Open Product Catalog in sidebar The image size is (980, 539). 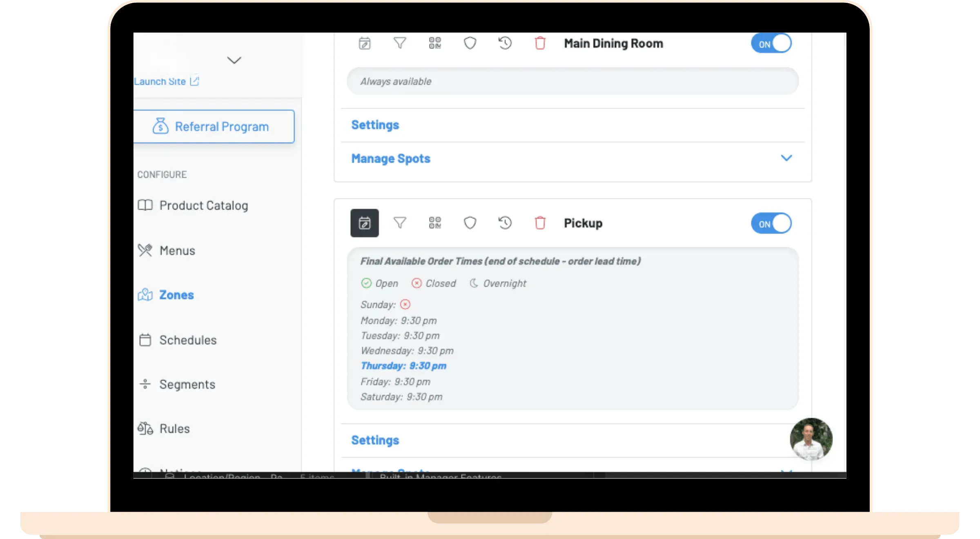click(203, 205)
